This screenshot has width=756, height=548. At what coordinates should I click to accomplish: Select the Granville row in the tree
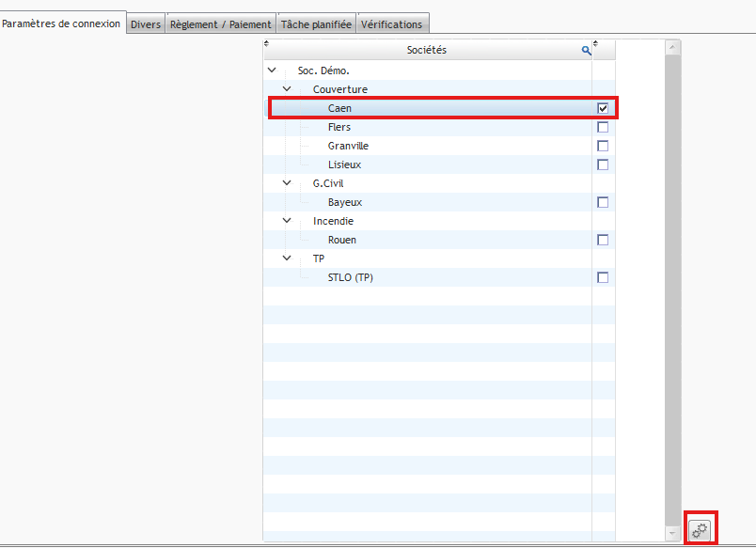348,146
